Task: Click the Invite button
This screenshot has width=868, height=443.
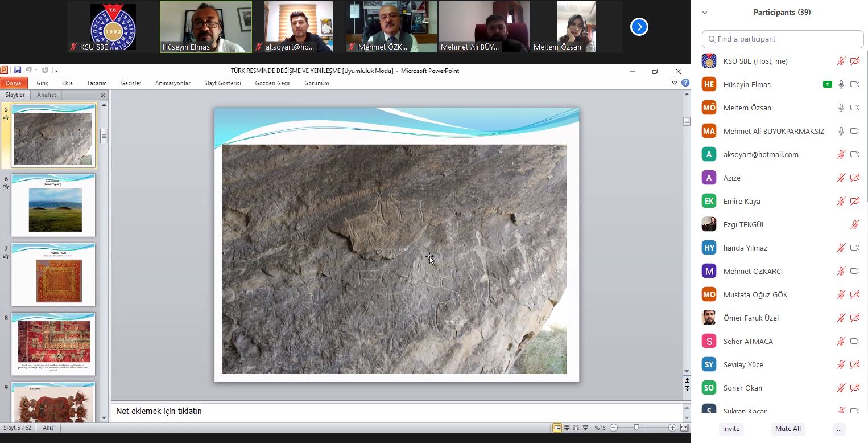Action: pos(731,429)
